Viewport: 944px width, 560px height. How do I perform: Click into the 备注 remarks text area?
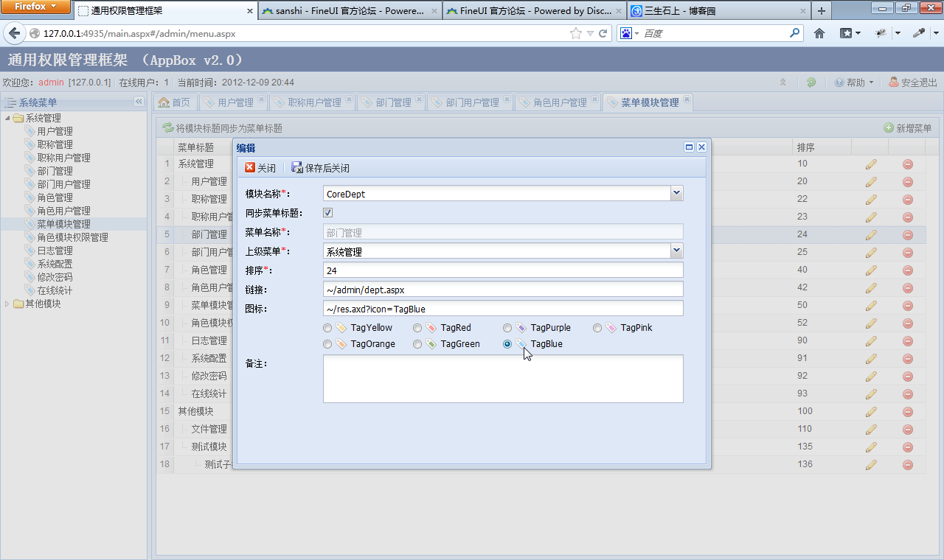coord(503,379)
